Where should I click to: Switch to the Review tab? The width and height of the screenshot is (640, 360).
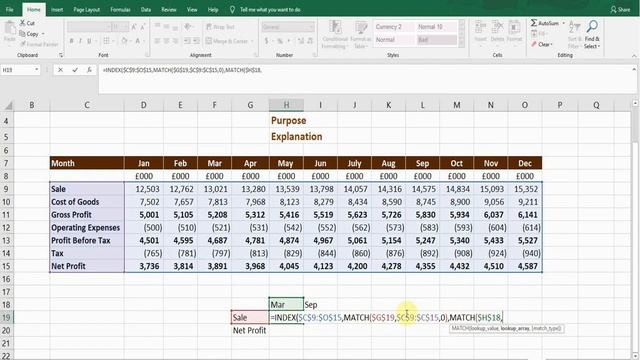click(x=169, y=9)
